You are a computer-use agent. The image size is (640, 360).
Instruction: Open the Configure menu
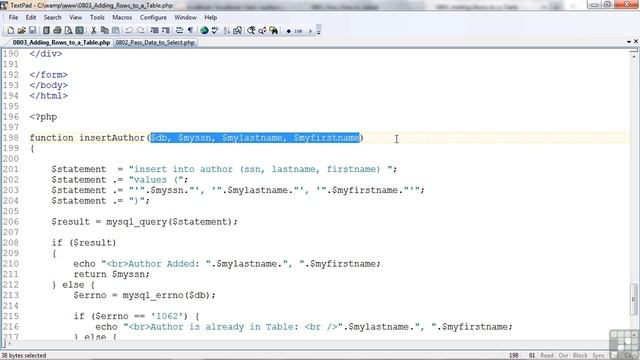[153, 18]
